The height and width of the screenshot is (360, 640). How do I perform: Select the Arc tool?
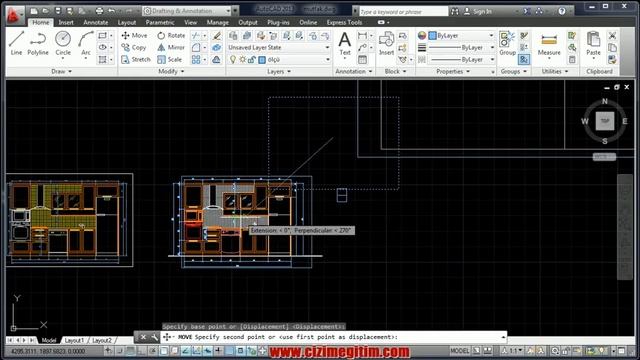pos(86,43)
